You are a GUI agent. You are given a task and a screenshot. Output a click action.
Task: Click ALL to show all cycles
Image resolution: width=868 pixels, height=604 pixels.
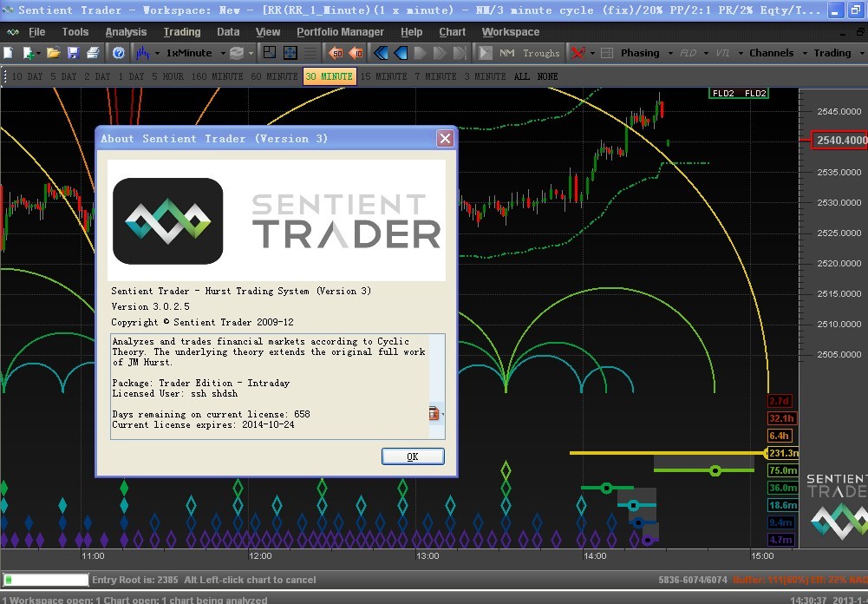pos(521,76)
